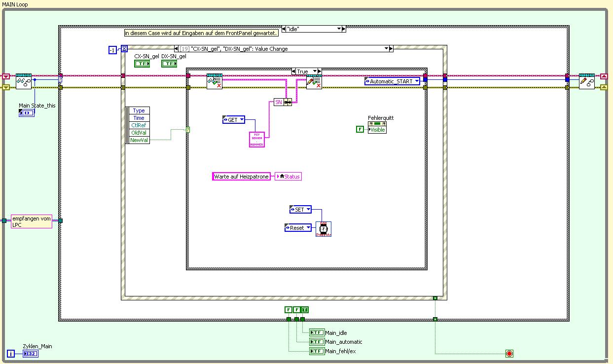Select the Main_automatic indicator terminal
The image size is (613, 364).
(x=317, y=342)
